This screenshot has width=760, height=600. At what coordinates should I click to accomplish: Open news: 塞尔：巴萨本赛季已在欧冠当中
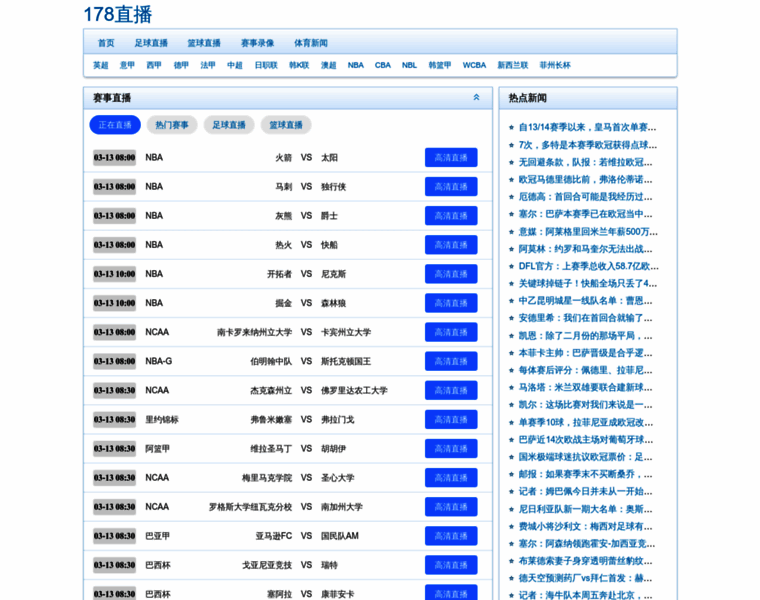pos(586,214)
